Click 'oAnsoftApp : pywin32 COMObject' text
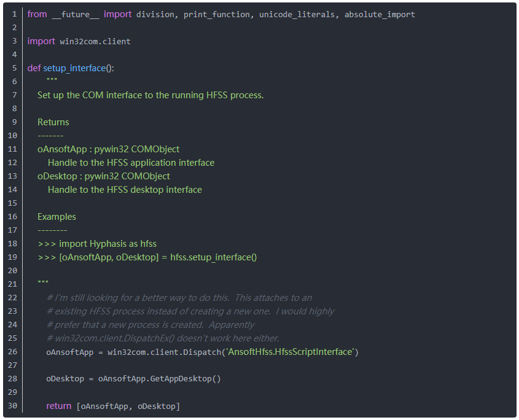 pyautogui.click(x=108, y=149)
